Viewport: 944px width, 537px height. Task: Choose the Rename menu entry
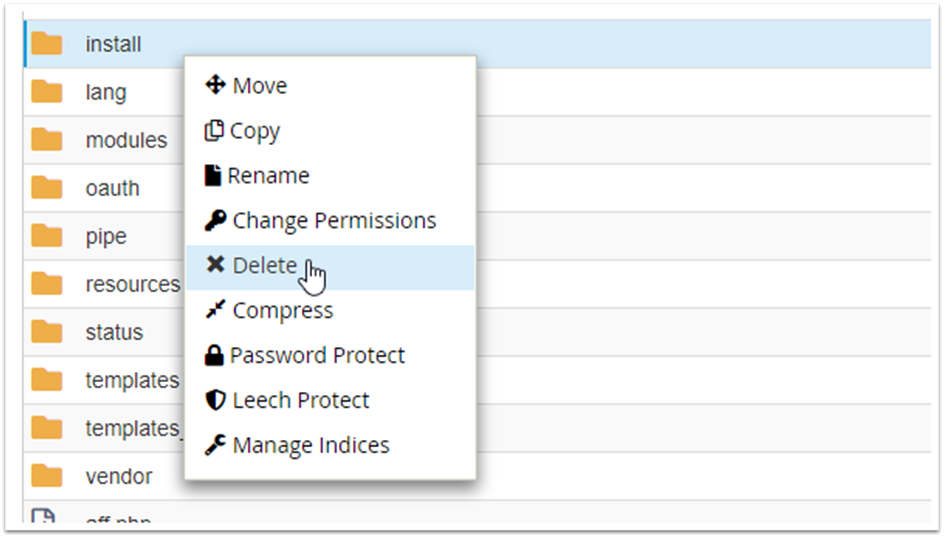pos(268,176)
